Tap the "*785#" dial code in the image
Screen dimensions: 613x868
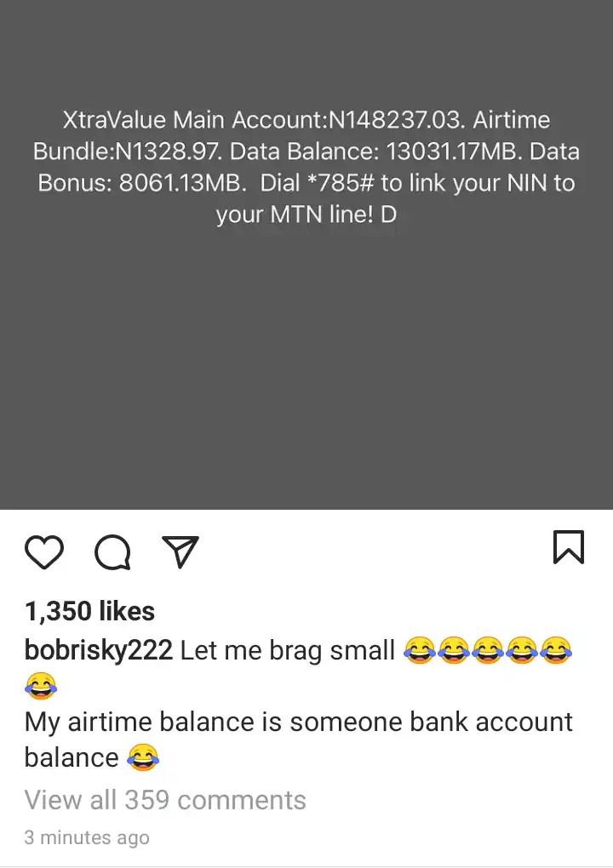[340, 183]
